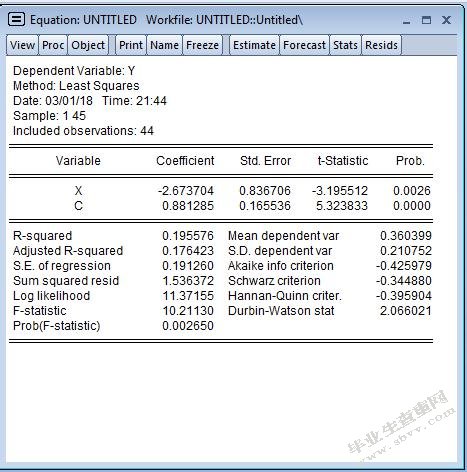
Task: Click the Prob. column header
Action: tap(410, 161)
